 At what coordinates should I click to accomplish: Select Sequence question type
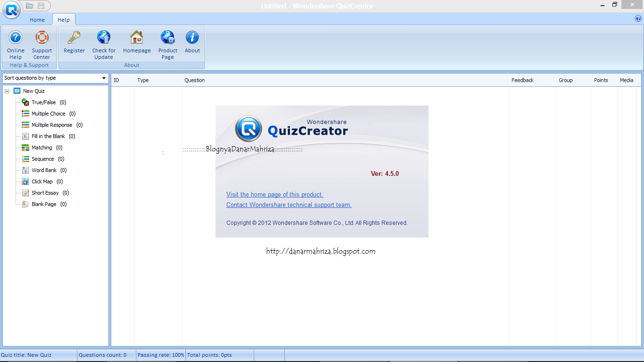pyautogui.click(x=43, y=159)
